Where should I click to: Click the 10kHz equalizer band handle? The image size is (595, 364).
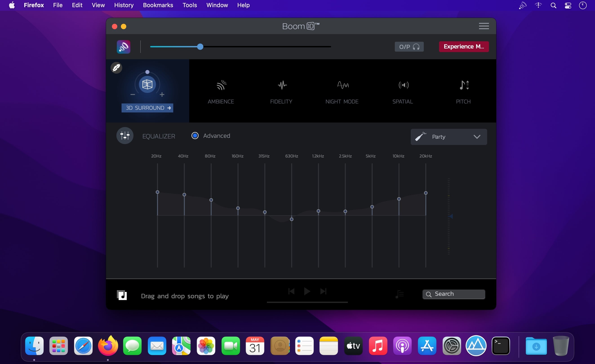point(399,199)
